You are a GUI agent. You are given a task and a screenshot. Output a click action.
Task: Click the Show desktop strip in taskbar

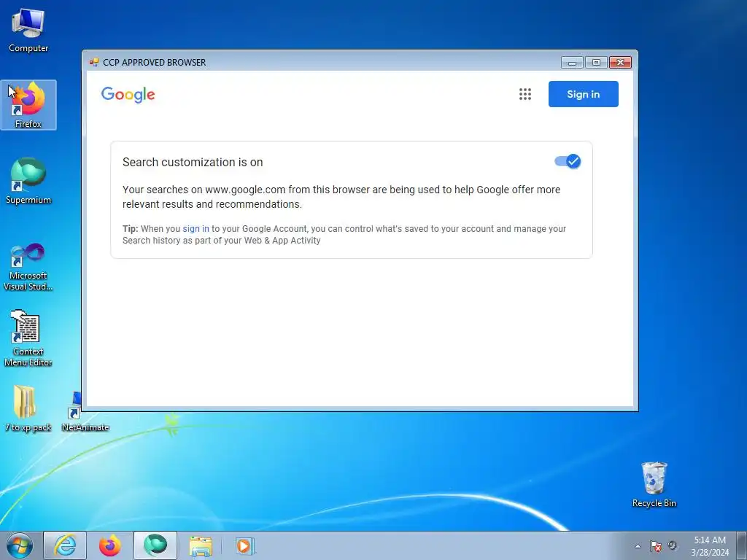point(742,545)
